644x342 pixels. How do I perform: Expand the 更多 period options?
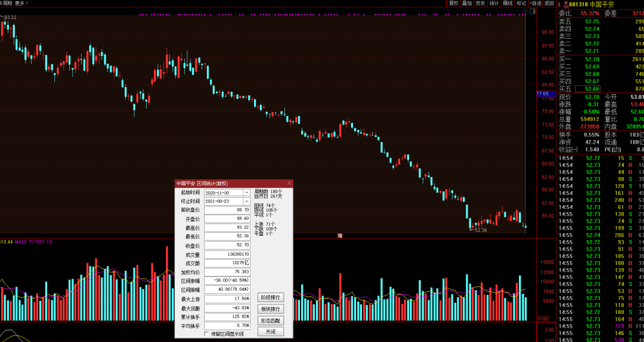tap(23, 3)
